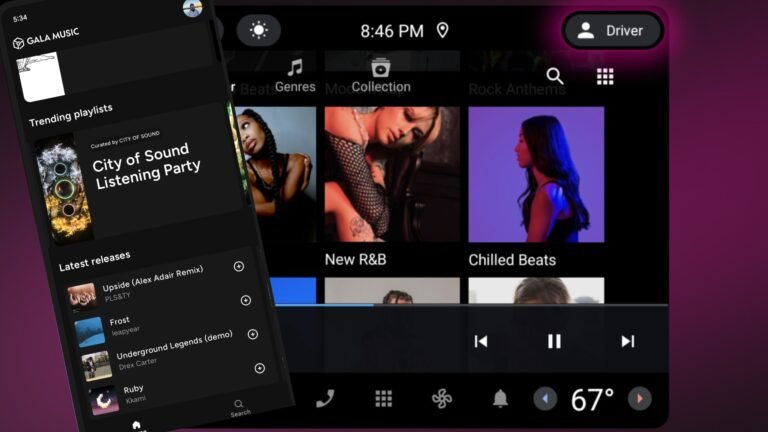Add the Ruby track to library
This screenshot has height=432, width=768.
click(260, 368)
